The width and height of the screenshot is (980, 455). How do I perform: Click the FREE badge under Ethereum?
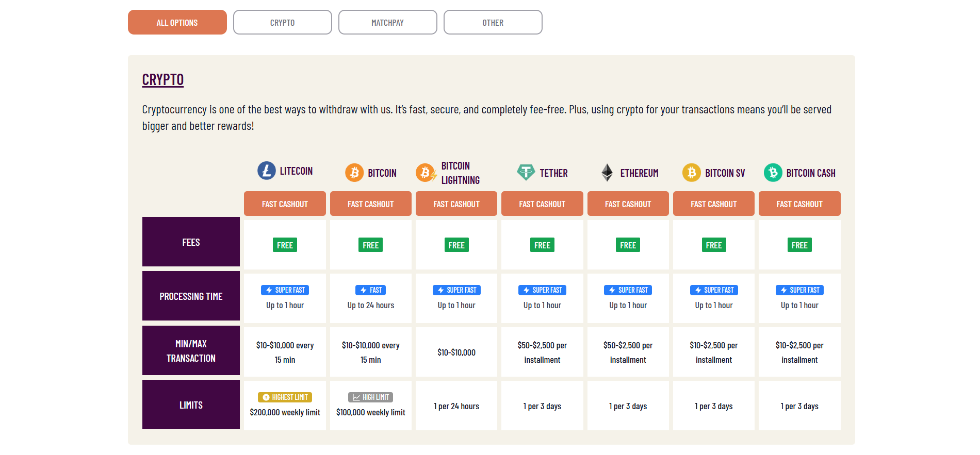click(628, 245)
